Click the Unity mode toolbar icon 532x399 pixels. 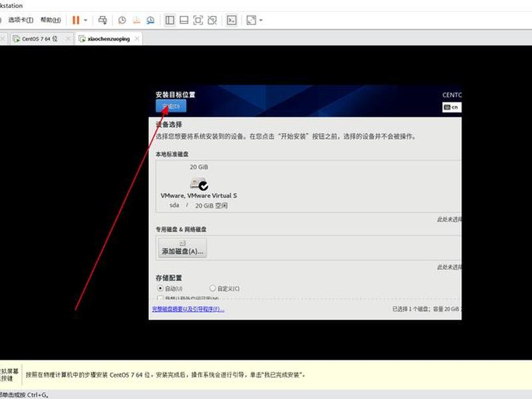coord(212,21)
